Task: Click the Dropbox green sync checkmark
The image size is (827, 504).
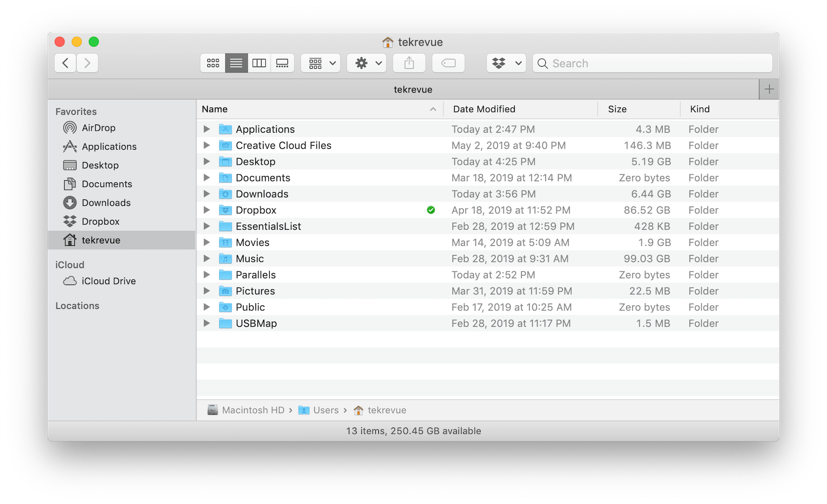Action: point(431,210)
